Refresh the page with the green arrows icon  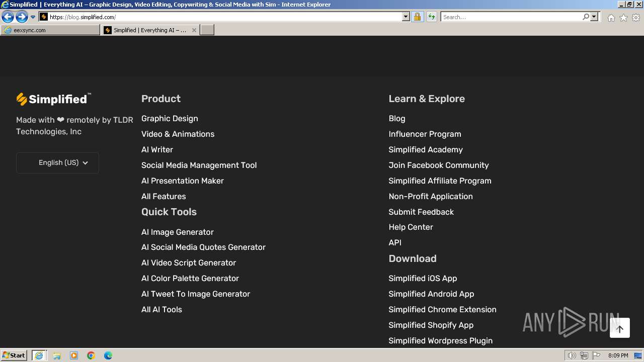point(432,17)
